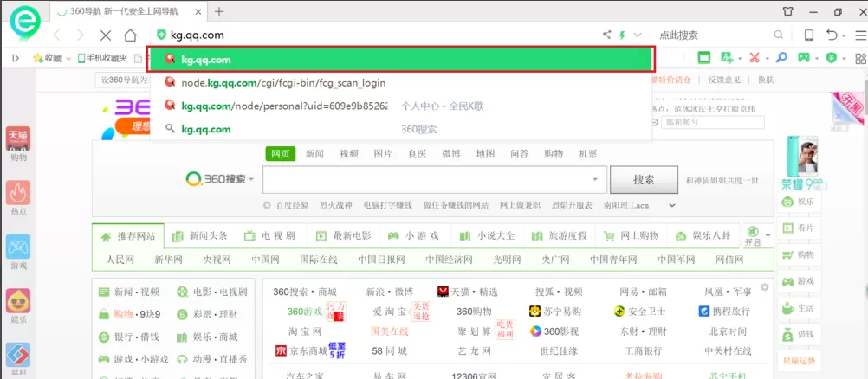
Task: Click the magnifier in the search box
Action: point(778,35)
